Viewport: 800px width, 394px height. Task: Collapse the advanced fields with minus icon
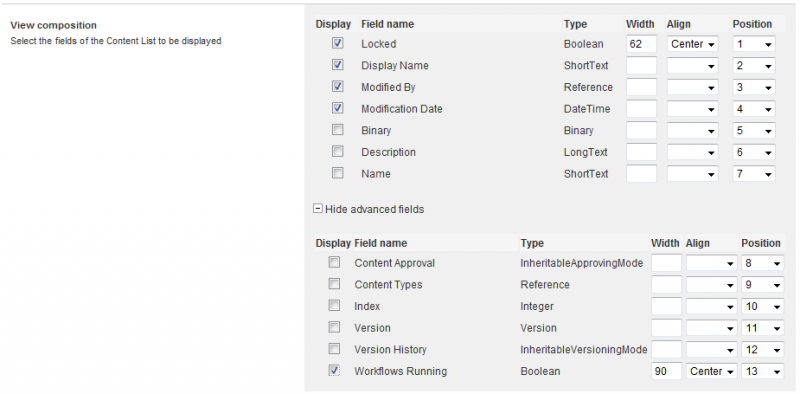point(317,209)
